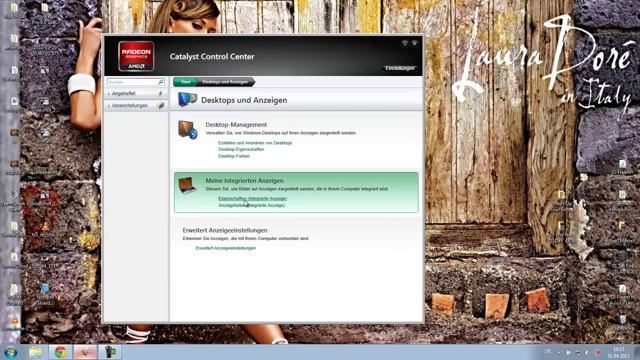640x360 pixels.
Task: Switch to Catalyst Control Center taskbar button
Action: click(85, 352)
